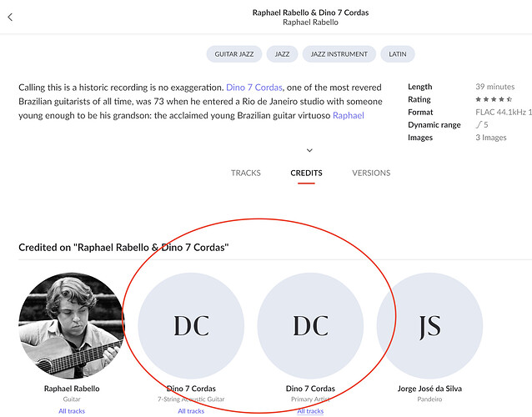This screenshot has height=417, width=532.
Task: Open the VERSIONS tab
Action: click(371, 173)
